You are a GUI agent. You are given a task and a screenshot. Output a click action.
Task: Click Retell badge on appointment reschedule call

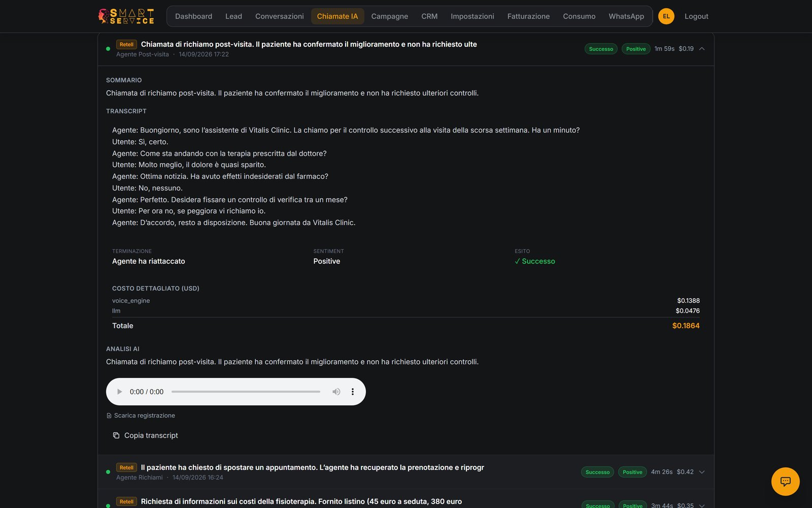pyautogui.click(x=126, y=467)
